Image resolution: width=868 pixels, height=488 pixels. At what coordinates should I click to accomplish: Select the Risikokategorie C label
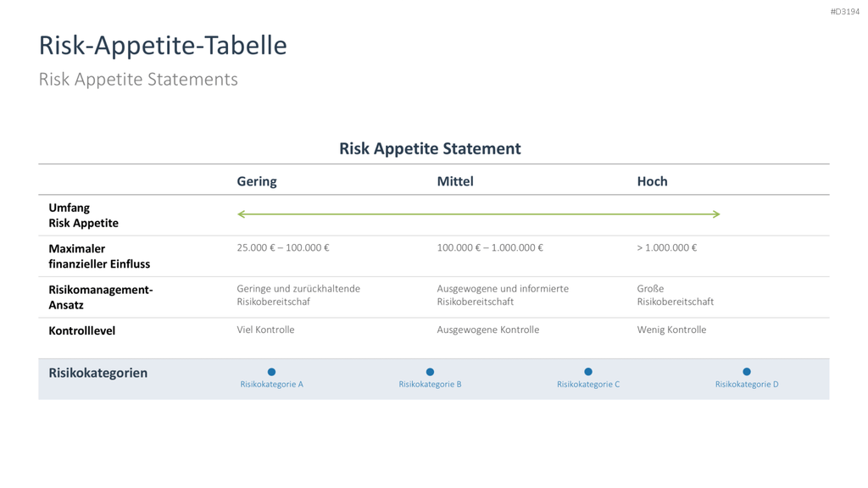588,384
